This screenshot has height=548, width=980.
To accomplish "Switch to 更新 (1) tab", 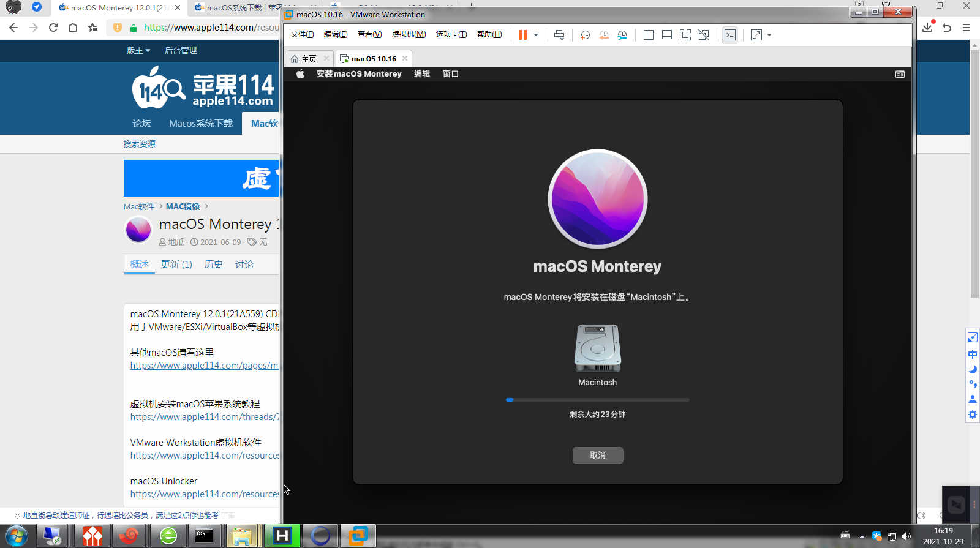I will pos(176,265).
